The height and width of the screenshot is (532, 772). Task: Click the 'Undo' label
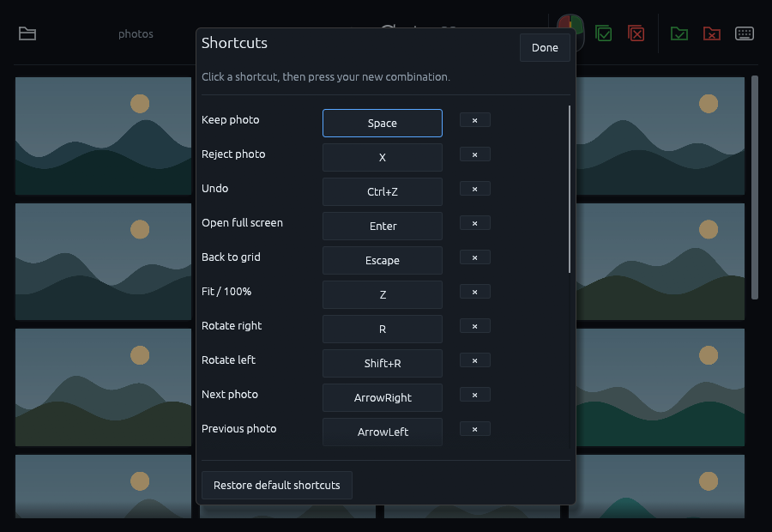click(x=215, y=188)
